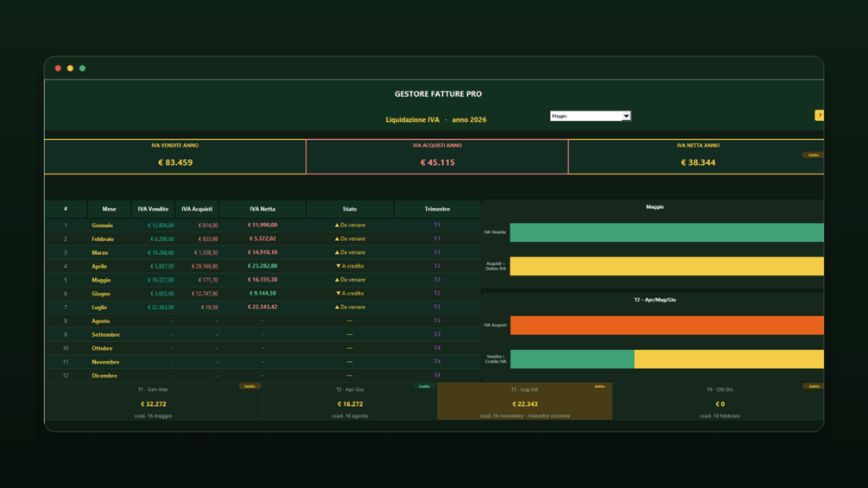Click the yellow question mark help button

pyautogui.click(x=819, y=115)
